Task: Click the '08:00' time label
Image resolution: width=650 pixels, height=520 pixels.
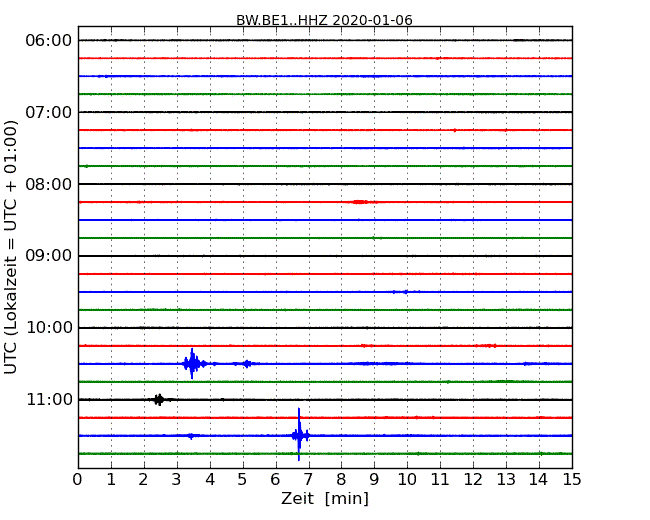Action: [x=49, y=184]
